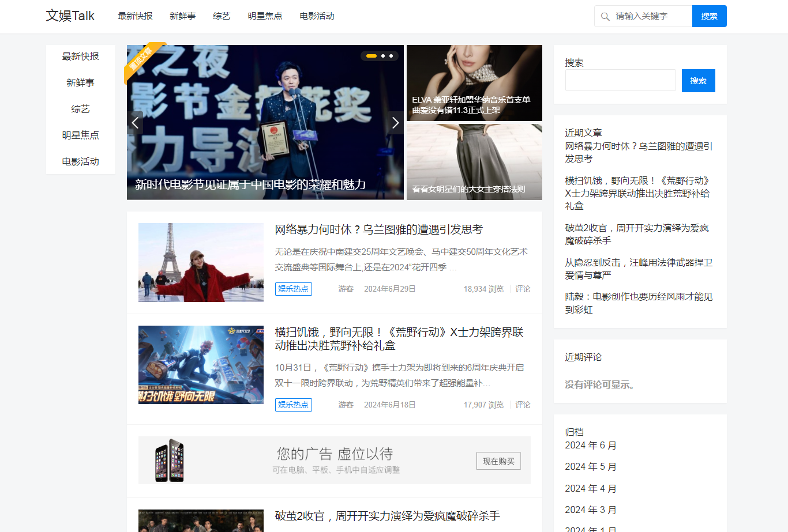788x532 pixels.
Task: Click the iPhone image in ad banner
Action: [x=170, y=460]
